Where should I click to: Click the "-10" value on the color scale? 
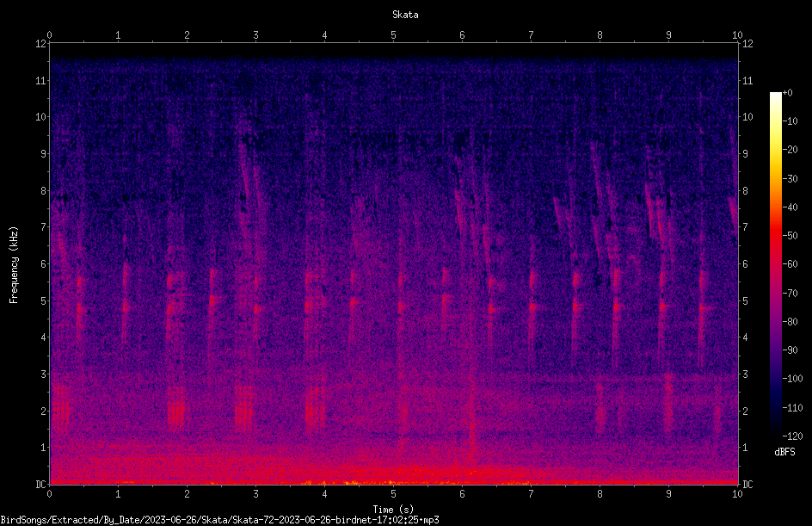(790, 121)
